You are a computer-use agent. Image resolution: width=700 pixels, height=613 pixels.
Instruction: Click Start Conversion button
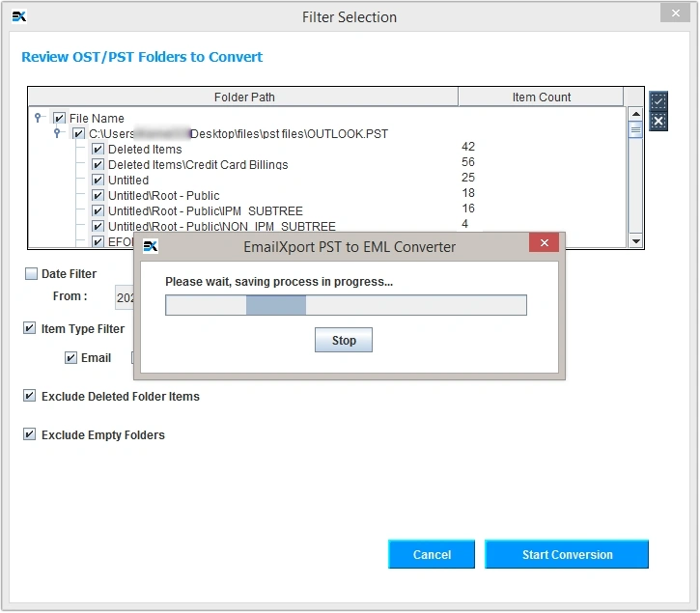(x=567, y=554)
